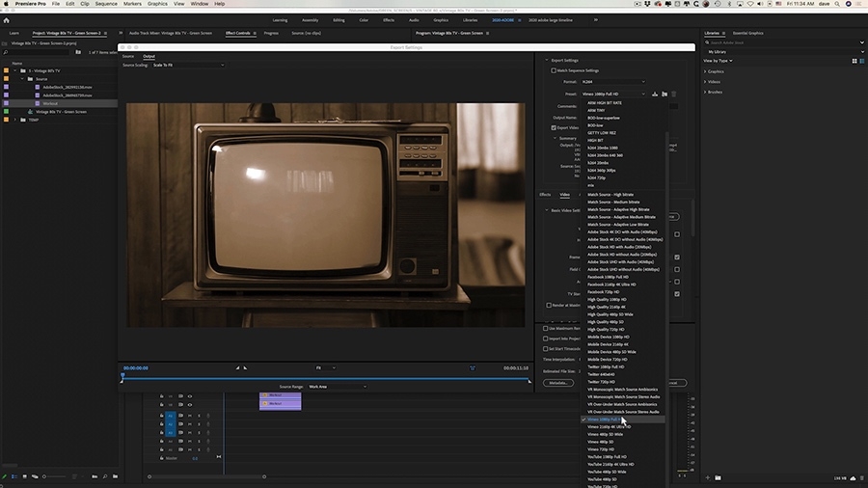Click the sync lock icon on A1 track

180,416
